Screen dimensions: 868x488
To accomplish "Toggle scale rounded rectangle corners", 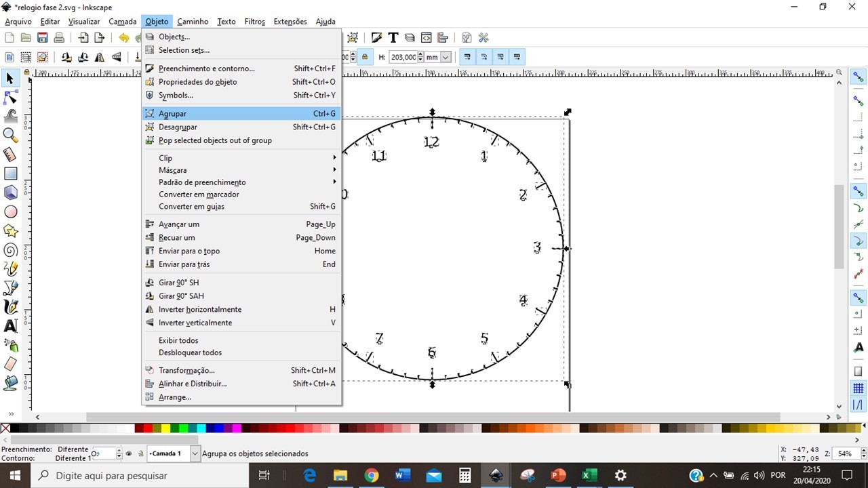I will (484, 58).
